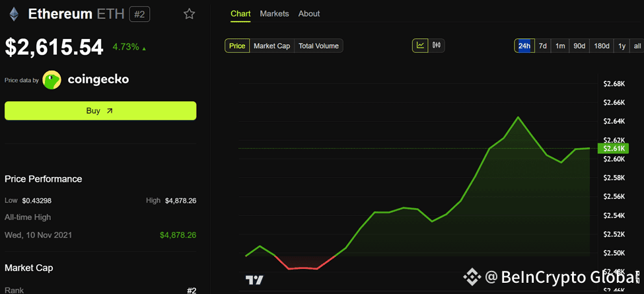644x294 pixels.
Task: Select the Total Volume chart mode
Action: coord(319,46)
